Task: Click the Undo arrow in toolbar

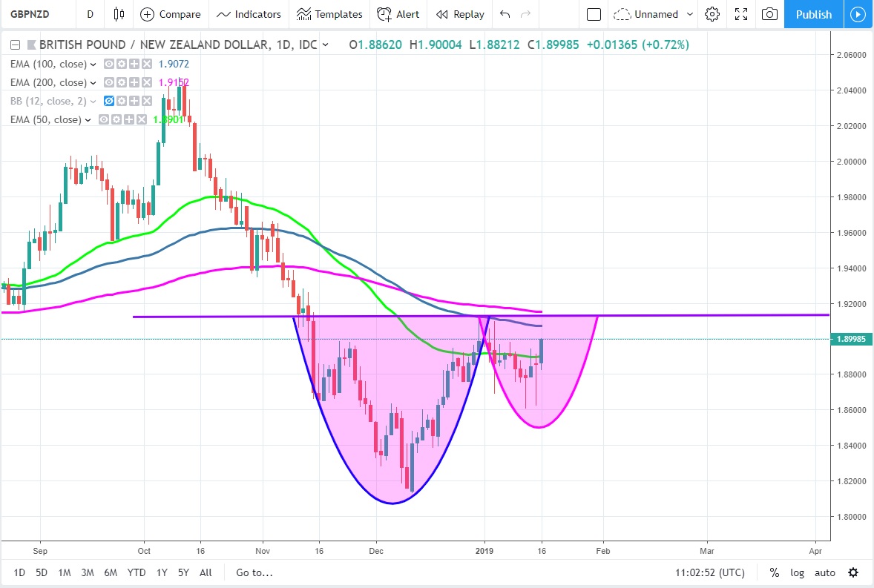Action: [x=505, y=14]
